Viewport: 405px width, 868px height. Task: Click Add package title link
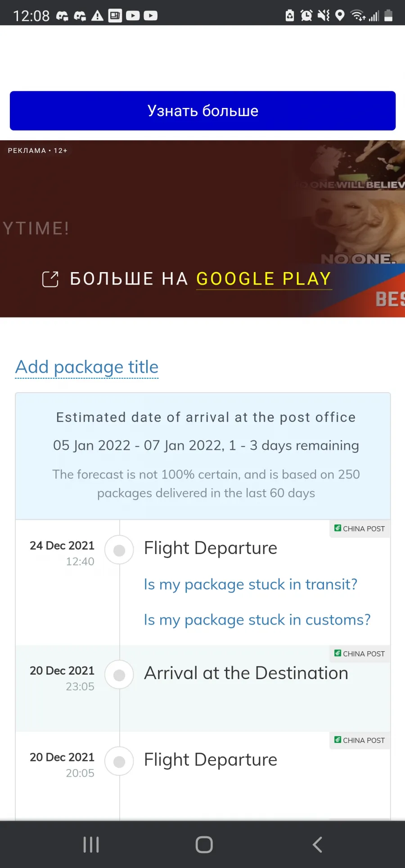(87, 367)
